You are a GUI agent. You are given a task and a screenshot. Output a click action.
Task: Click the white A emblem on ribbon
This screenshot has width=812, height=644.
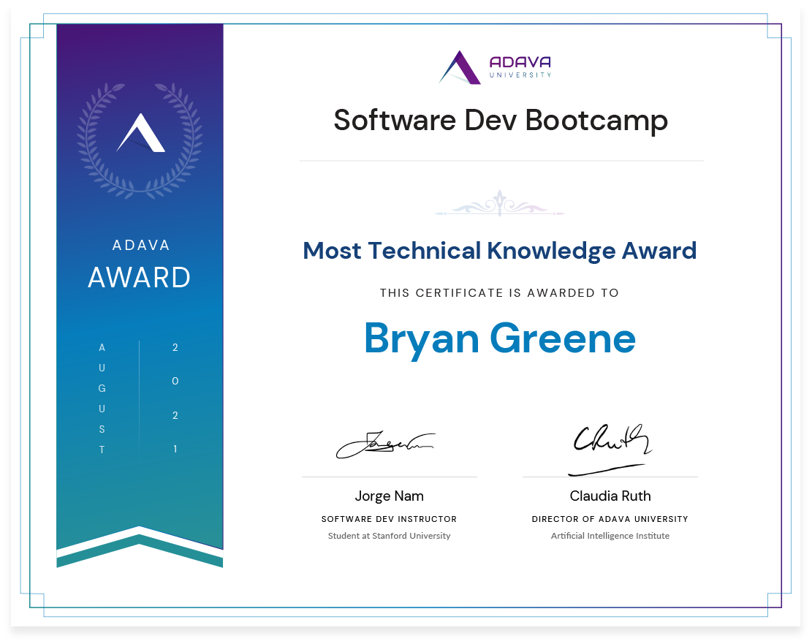(140, 134)
